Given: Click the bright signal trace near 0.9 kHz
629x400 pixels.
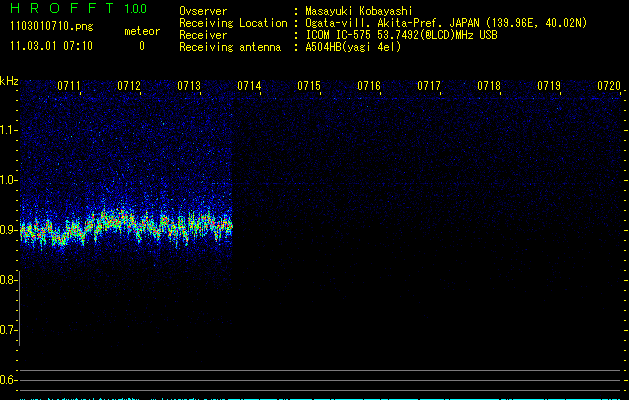Looking at the screenshot, I should pos(126,228).
